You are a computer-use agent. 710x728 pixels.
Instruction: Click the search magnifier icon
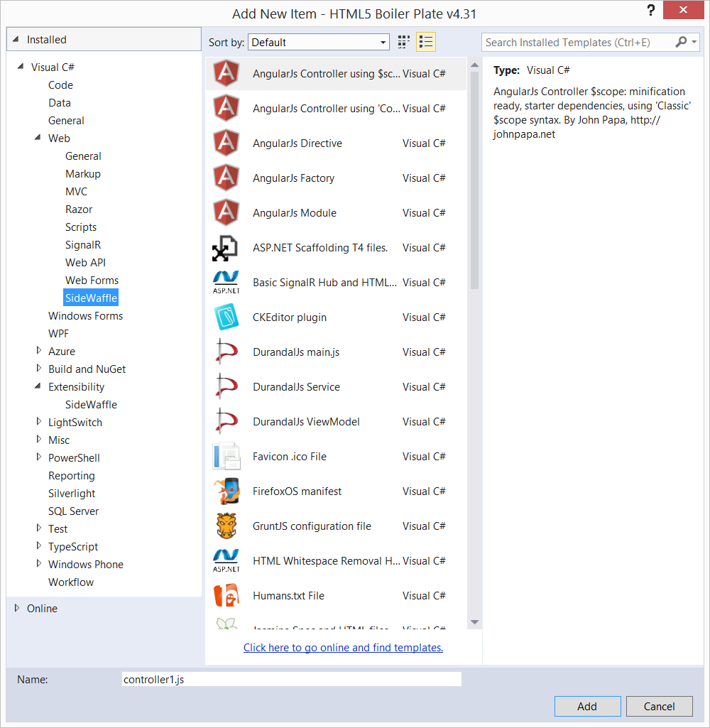681,42
